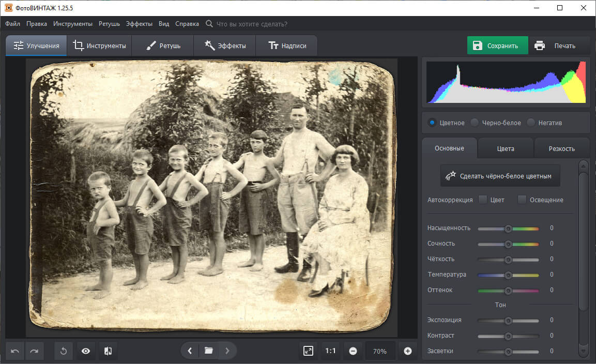The image size is (596, 364).
Task: Reset changes with the rotate arrow icon
Action: [63, 351]
